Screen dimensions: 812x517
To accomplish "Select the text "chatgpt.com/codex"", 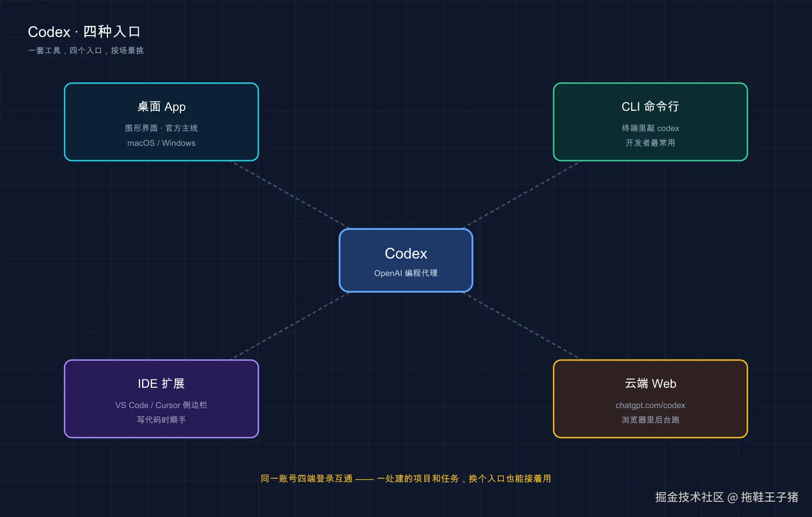I will [651, 405].
